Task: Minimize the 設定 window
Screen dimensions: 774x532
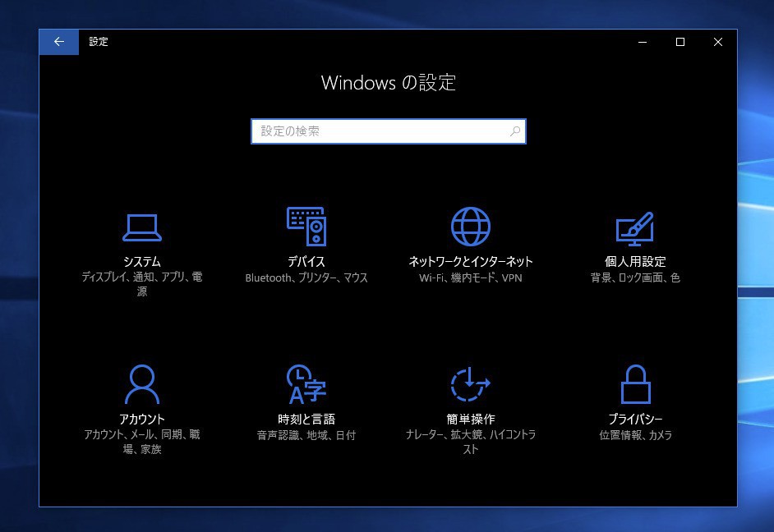Action: [643, 42]
